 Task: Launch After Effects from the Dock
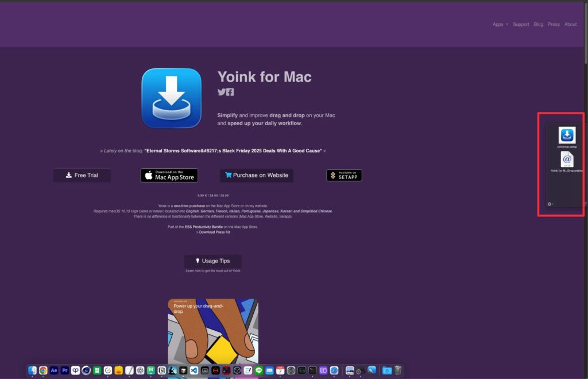coord(54,371)
